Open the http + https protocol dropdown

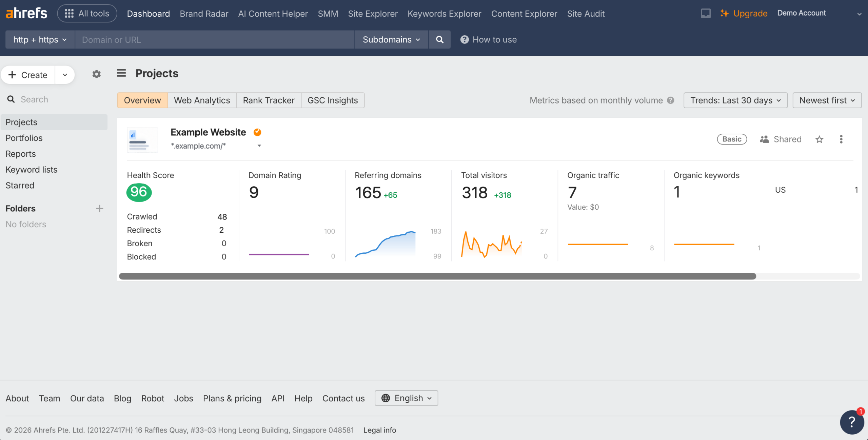pyautogui.click(x=40, y=40)
